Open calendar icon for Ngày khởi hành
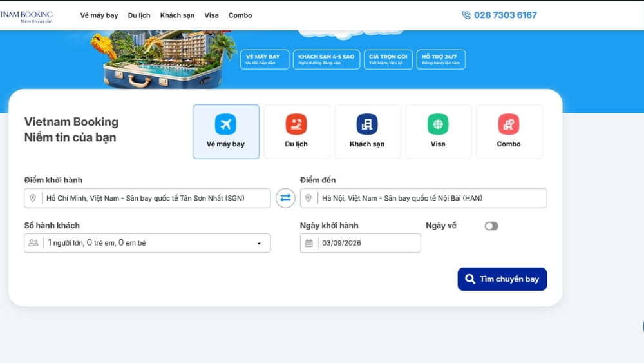 309,243
